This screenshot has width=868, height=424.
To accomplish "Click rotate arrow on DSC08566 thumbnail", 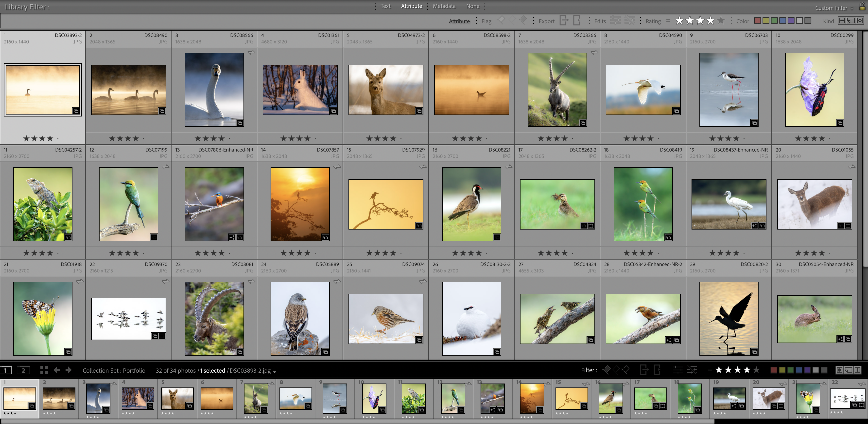I will pyautogui.click(x=251, y=53).
